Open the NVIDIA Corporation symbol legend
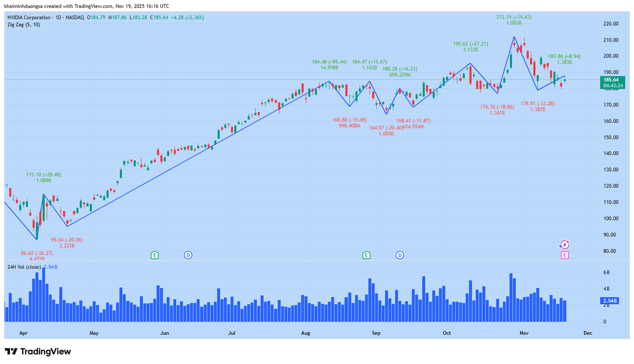The width and height of the screenshot is (634, 364). (x=30, y=17)
